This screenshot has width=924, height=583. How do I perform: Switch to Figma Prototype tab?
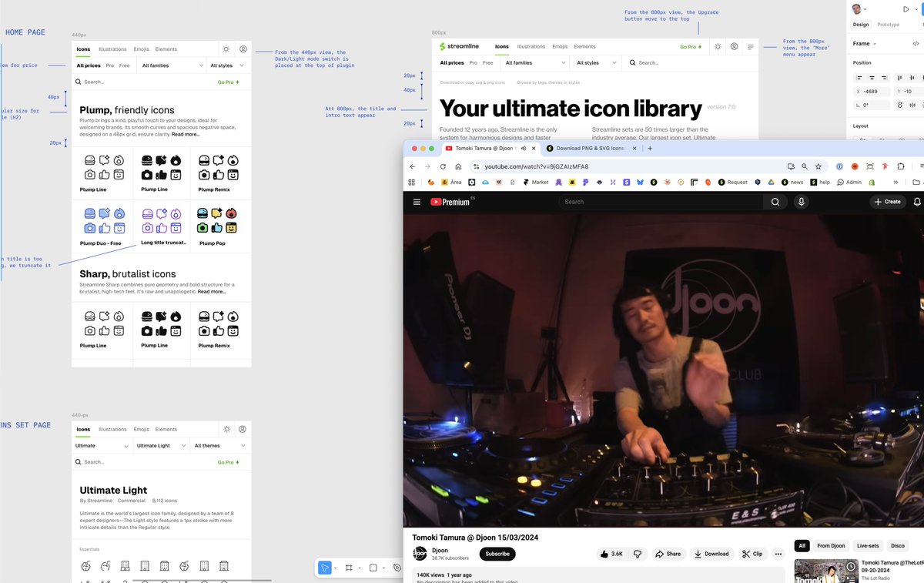point(888,25)
